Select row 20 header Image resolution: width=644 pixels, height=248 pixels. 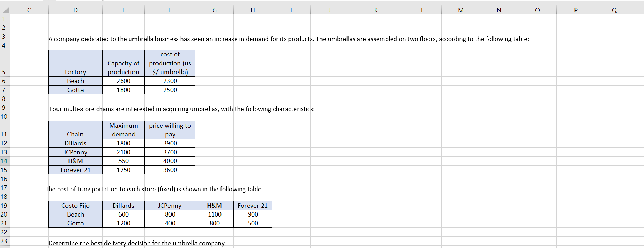pyautogui.click(x=5, y=214)
